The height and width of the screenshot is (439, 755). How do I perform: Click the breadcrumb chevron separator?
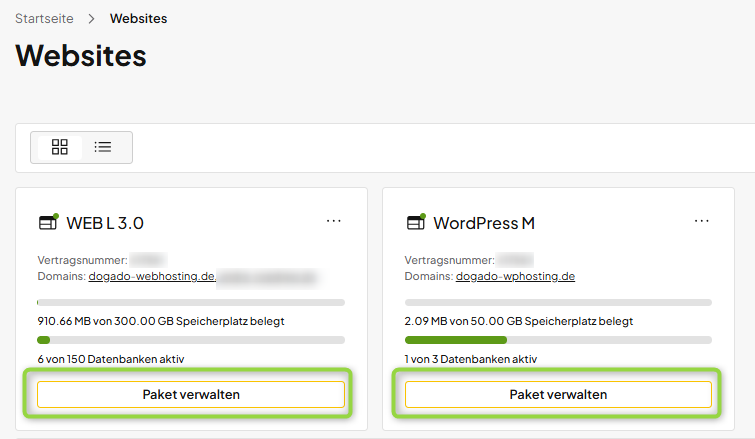(x=91, y=19)
